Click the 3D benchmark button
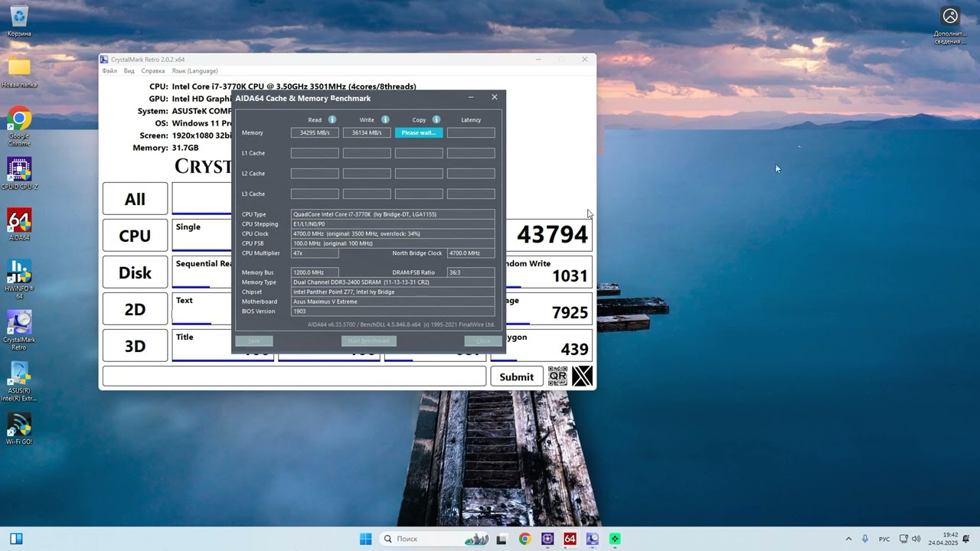980x551 pixels. [x=135, y=346]
